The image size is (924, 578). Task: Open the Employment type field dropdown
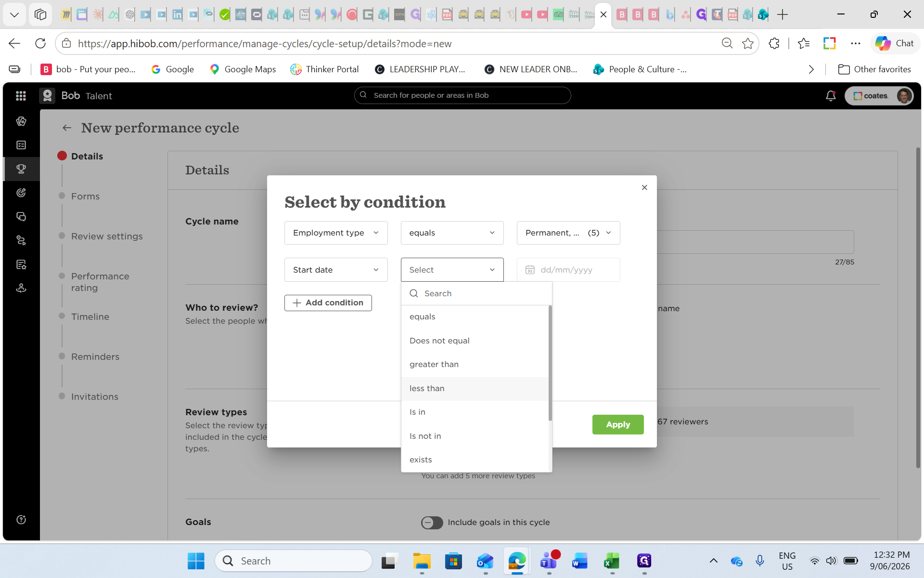click(336, 233)
